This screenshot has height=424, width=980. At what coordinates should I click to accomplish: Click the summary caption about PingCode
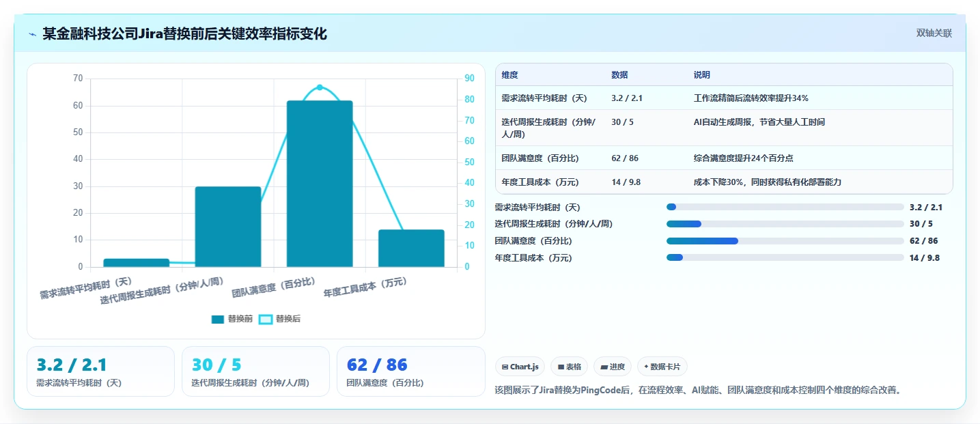[x=699, y=390]
